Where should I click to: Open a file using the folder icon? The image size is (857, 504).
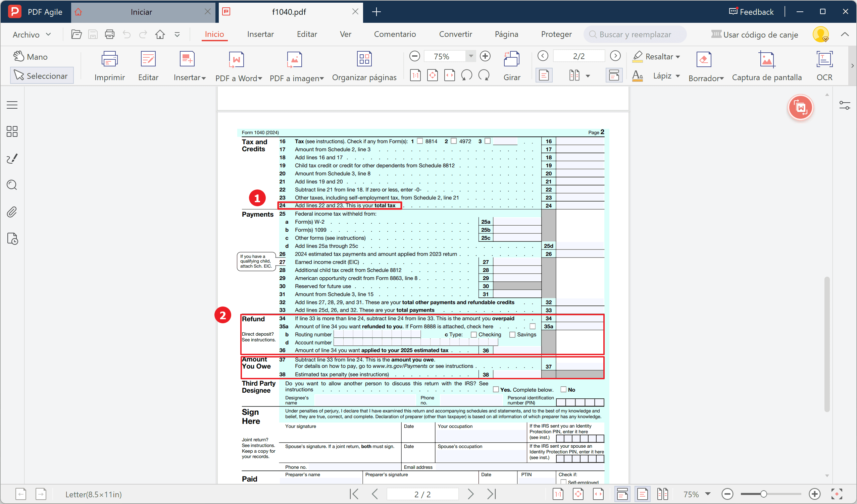click(77, 34)
